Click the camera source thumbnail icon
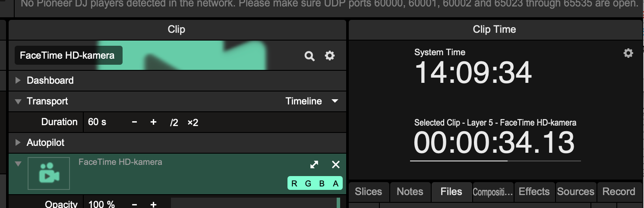644x208 pixels. click(x=49, y=173)
